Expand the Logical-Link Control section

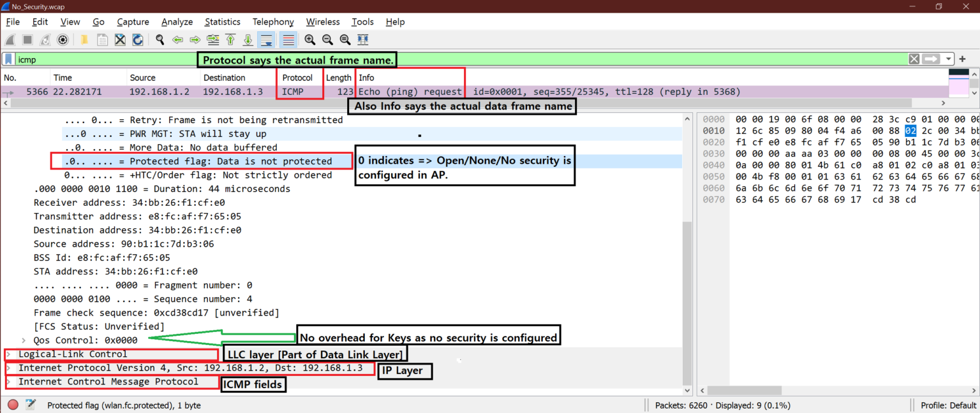pos(10,354)
